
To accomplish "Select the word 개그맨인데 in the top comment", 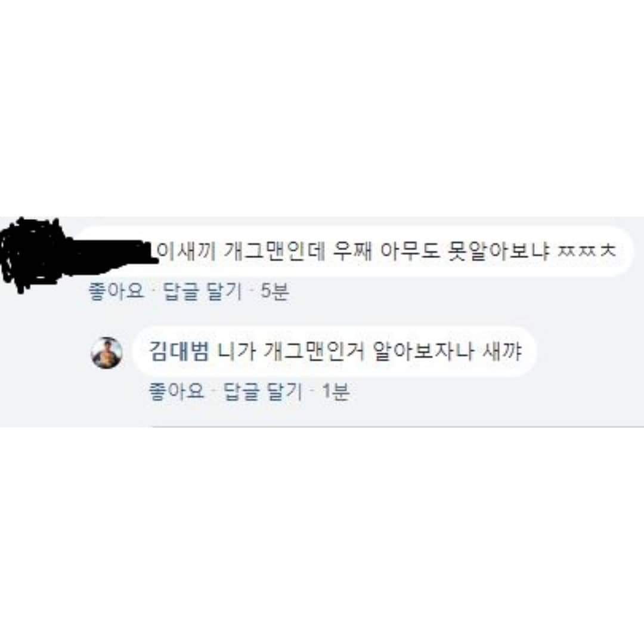I will point(274,252).
